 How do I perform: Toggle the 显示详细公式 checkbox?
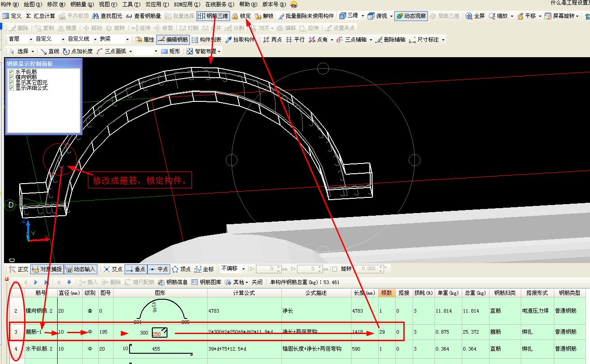coord(11,88)
